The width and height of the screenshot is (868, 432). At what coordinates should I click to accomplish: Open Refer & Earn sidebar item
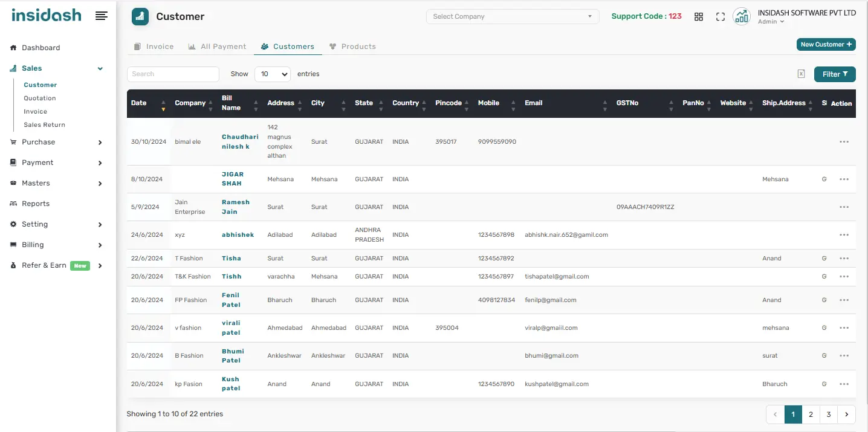pyautogui.click(x=57, y=265)
